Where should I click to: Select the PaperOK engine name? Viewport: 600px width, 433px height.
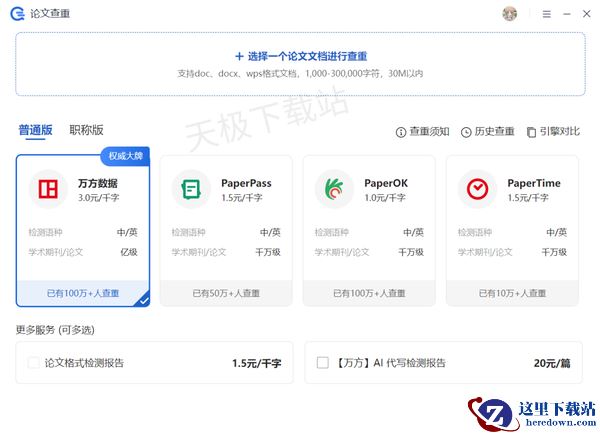click(386, 183)
